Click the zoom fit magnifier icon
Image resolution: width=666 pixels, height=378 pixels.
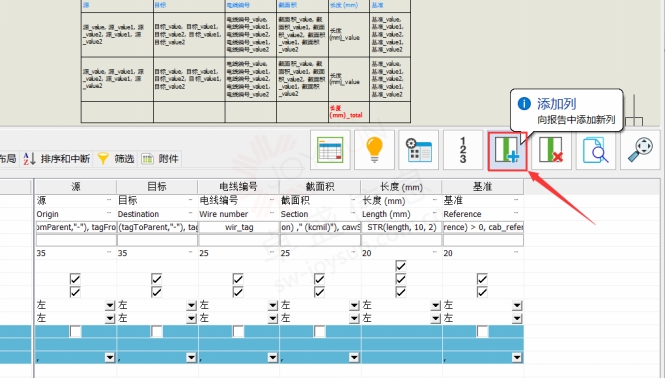tap(640, 150)
